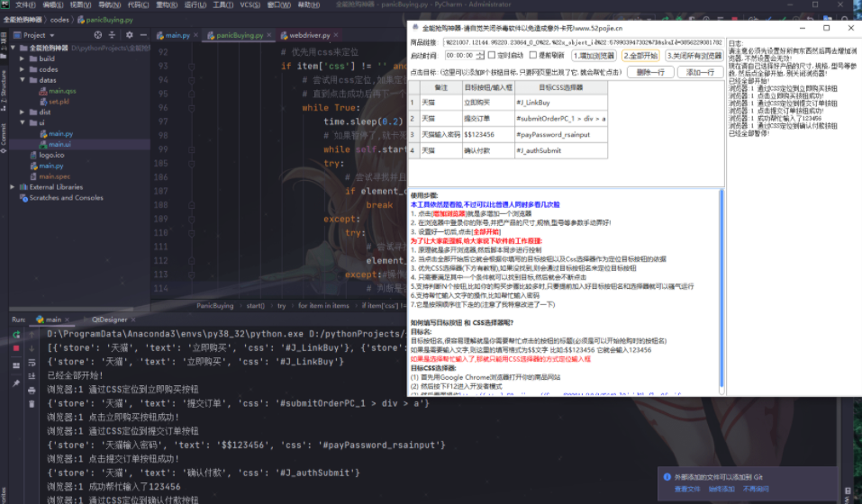Open the Commit tool window sidebar

(x=4, y=138)
